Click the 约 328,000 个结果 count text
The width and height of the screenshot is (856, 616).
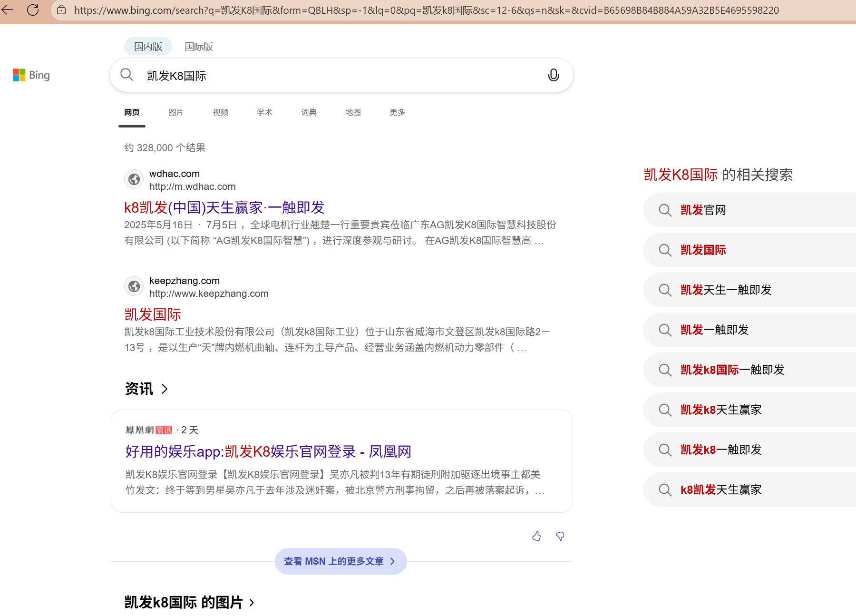(165, 148)
